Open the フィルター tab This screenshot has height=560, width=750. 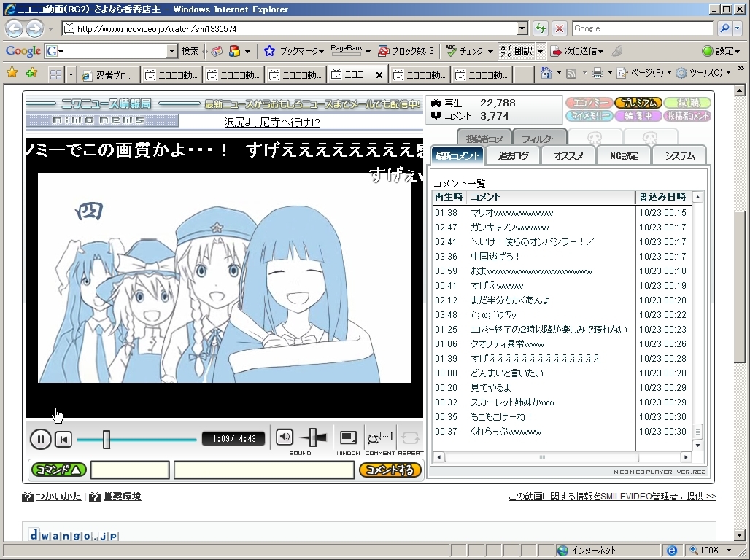tap(540, 139)
